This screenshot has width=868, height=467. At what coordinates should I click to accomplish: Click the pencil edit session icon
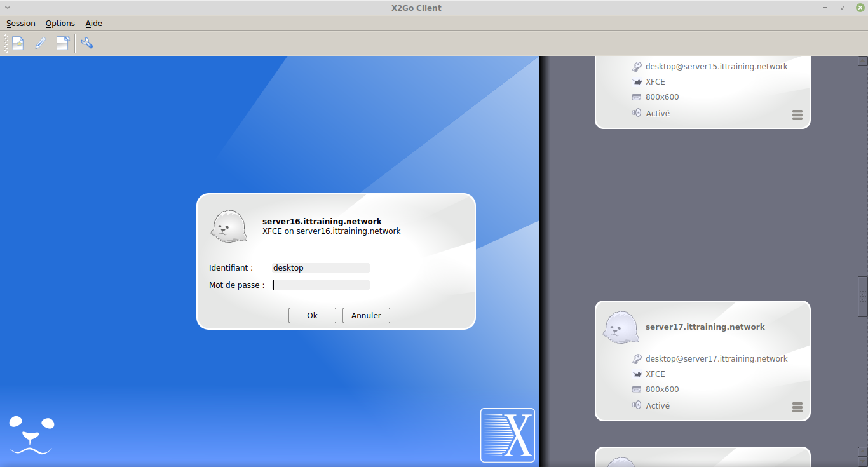tap(40, 43)
